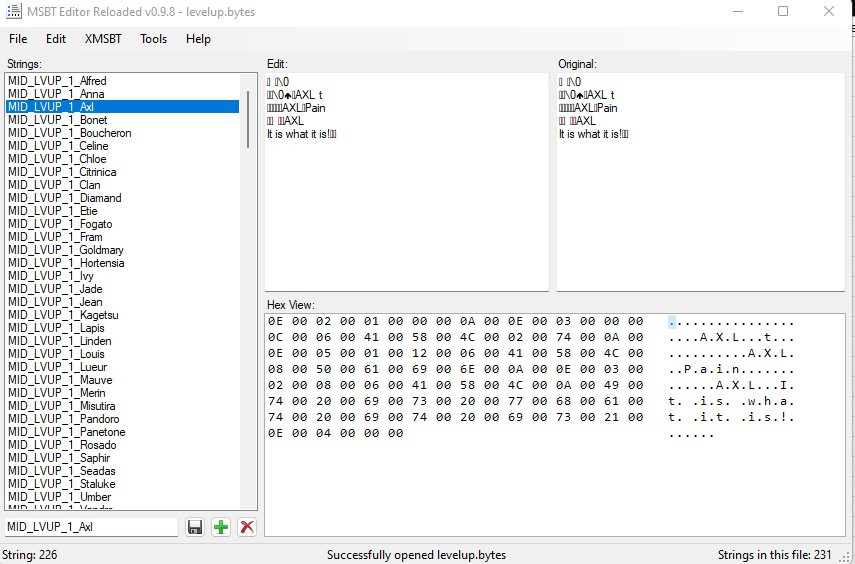The height and width of the screenshot is (564, 855).
Task: Open the XMSBT menu
Action: click(103, 39)
